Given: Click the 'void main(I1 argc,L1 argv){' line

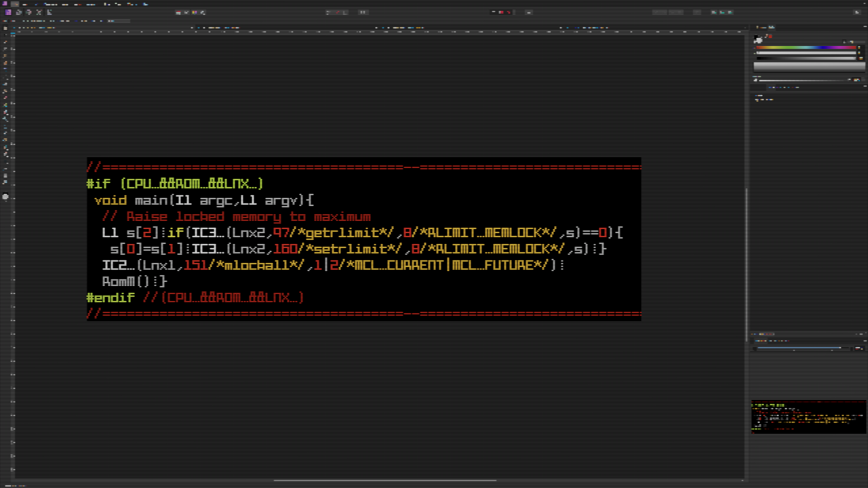Looking at the screenshot, I should click(x=204, y=200).
